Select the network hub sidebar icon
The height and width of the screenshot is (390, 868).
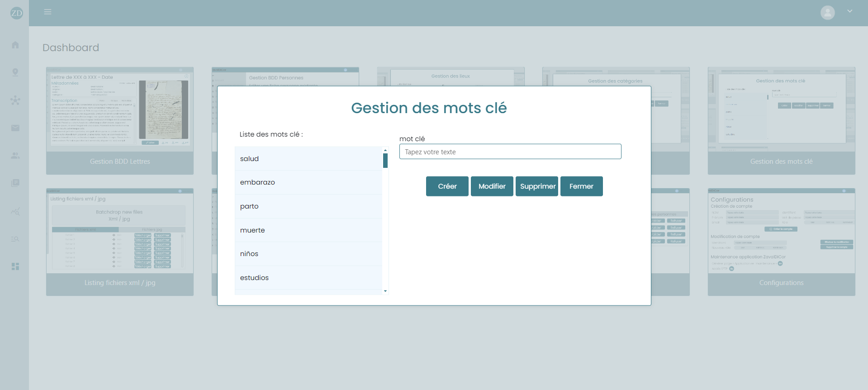click(15, 100)
